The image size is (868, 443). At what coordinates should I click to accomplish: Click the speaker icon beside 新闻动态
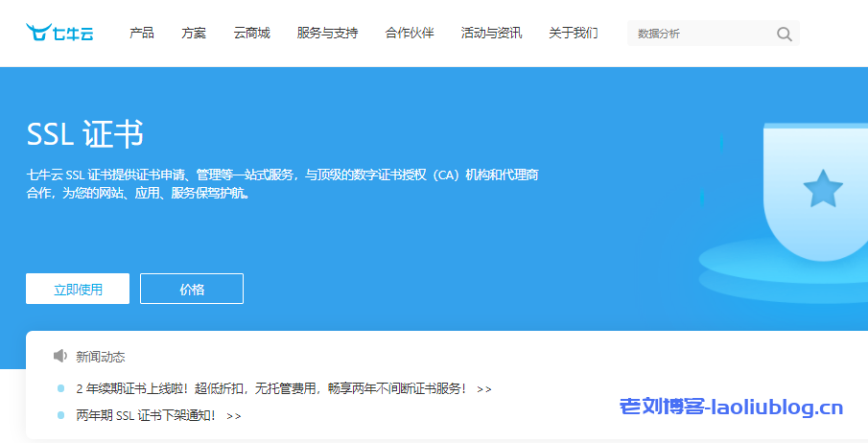click(x=60, y=356)
